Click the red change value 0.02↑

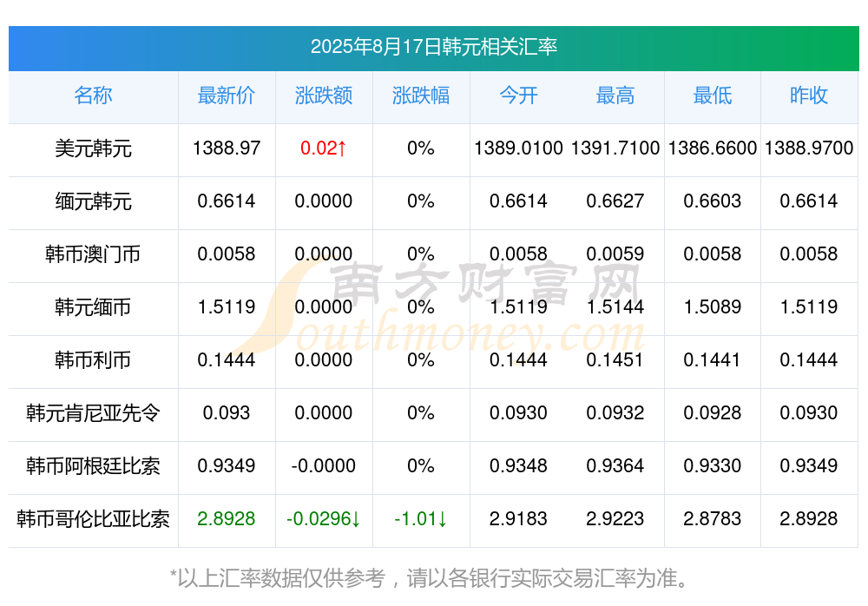(324, 148)
